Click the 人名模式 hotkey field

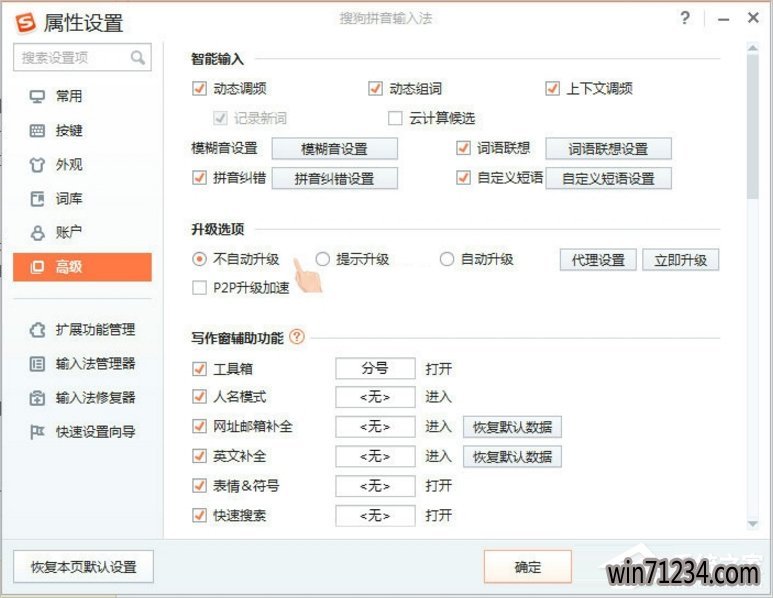tap(375, 397)
